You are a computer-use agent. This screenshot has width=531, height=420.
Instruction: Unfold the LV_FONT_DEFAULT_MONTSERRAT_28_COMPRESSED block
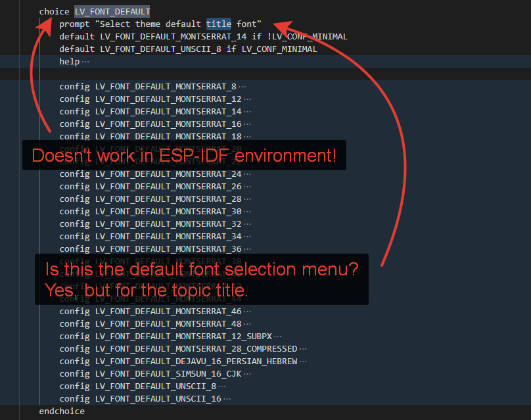pos(302,348)
